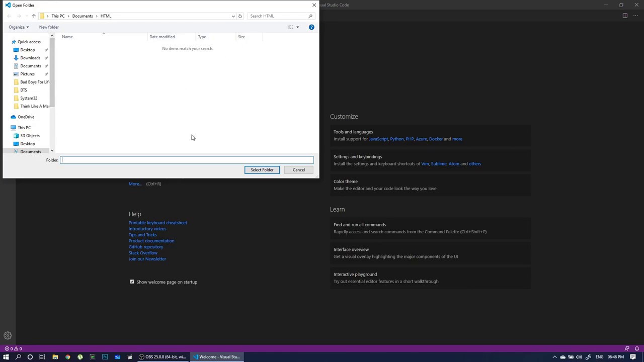This screenshot has height=362, width=644.
Task: Click the 06:46 PM taskbar clock
Action: pyautogui.click(x=615, y=357)
